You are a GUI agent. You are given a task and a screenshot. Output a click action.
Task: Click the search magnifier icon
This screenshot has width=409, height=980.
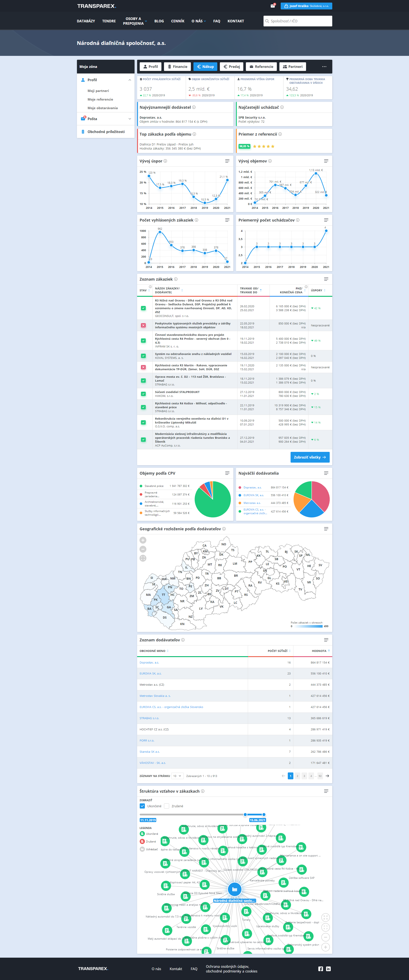(267, 21)
